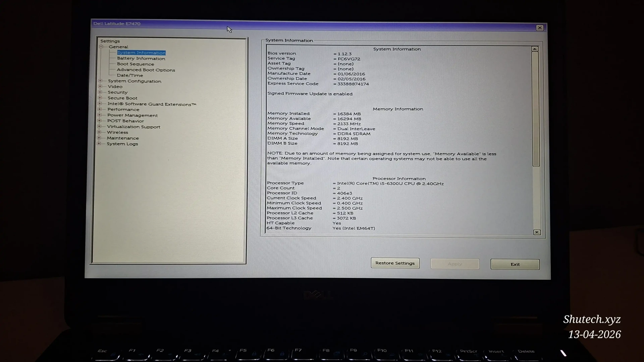The image size is (644, 362).
Task: Open Advanced Boot Options
Action: [x=146, y=70]
